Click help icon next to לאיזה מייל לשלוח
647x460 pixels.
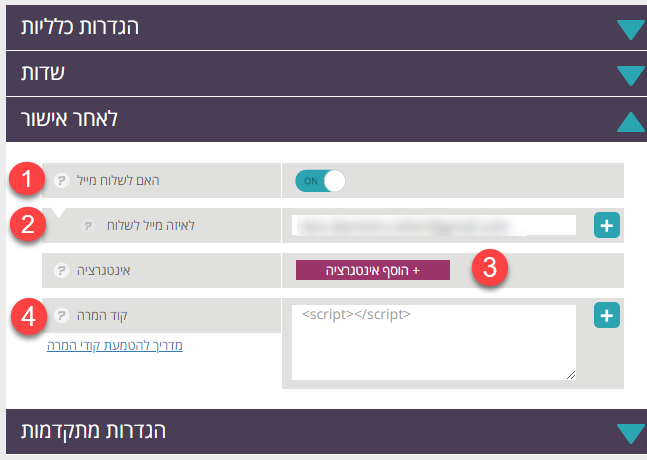[88, 225]
